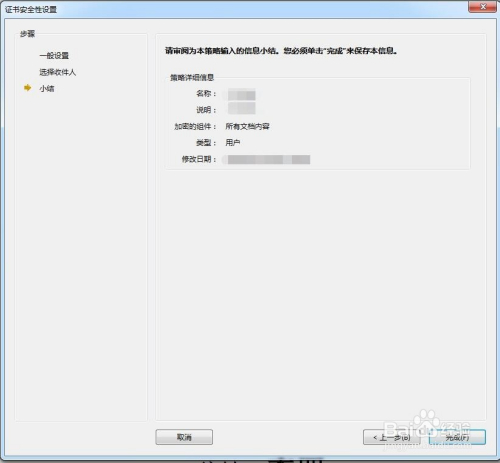This screenshot has height=463, width=500.
Task: Click the 说明 label
Action: (x=206, y=110)
